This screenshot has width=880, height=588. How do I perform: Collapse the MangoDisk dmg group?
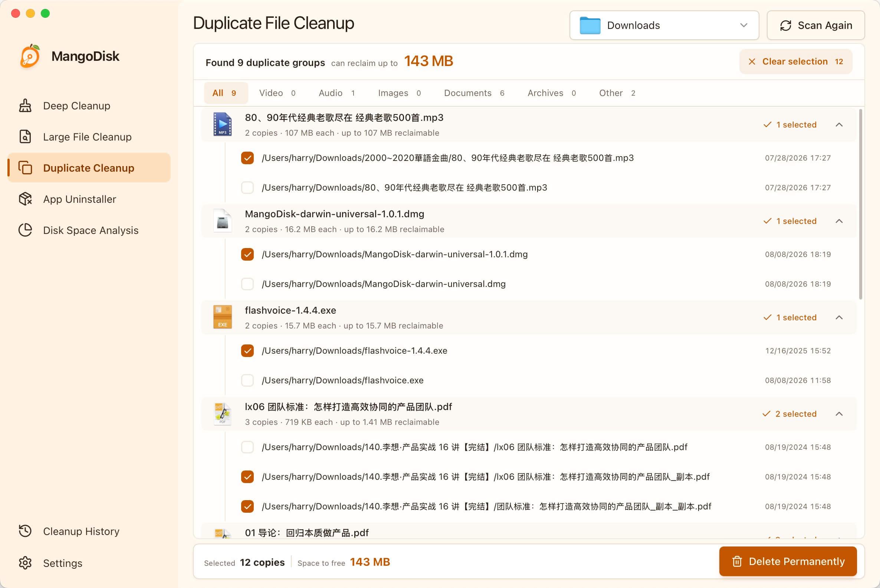coord(840,221)
